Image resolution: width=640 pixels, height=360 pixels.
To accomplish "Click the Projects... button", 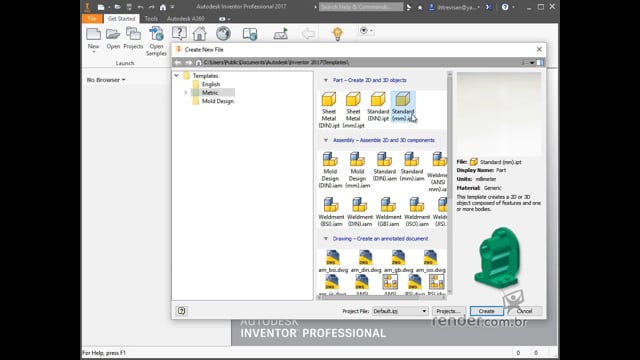I will tap(448, 311).
